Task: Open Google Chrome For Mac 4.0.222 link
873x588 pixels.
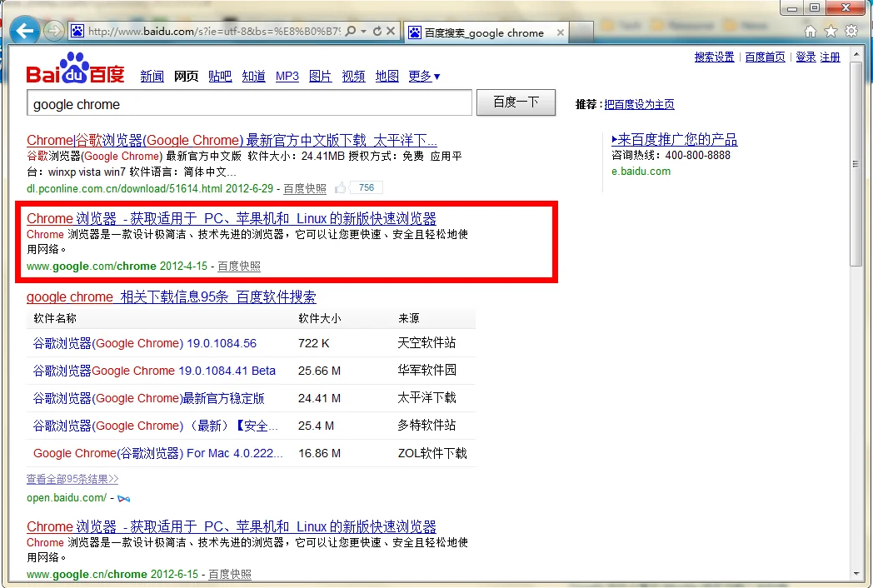Action: coord(158,453)
